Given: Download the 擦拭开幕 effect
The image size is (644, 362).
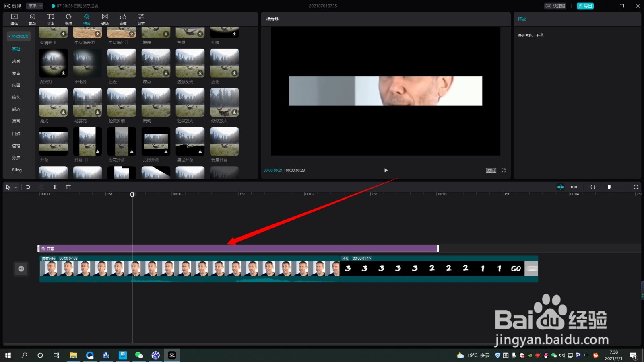Looking at the screenshot, I should click(200, 152).
